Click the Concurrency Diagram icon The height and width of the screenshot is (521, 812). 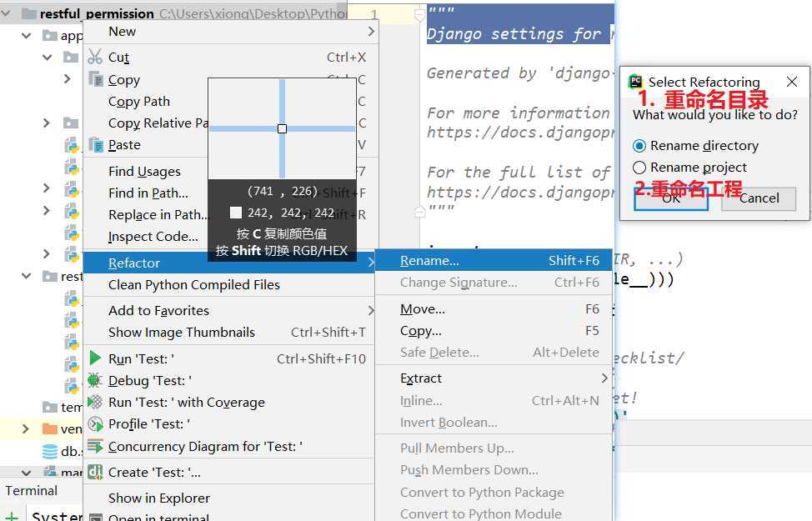click(95, 446)
